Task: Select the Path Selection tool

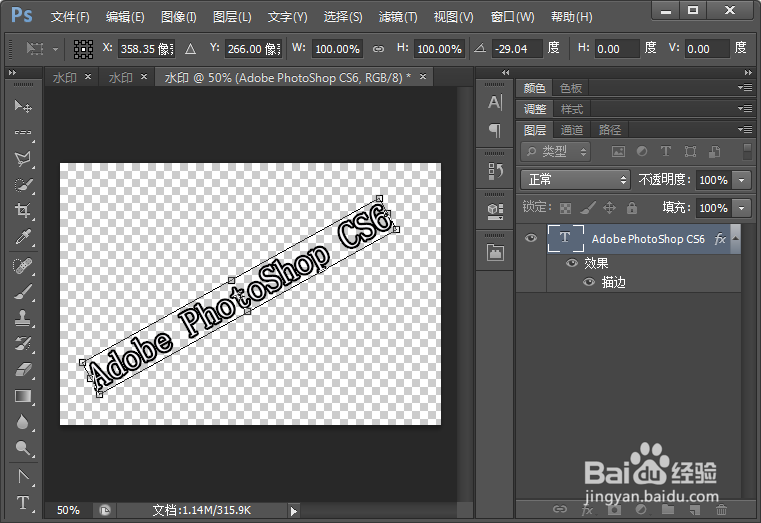Action: point(23,476)
